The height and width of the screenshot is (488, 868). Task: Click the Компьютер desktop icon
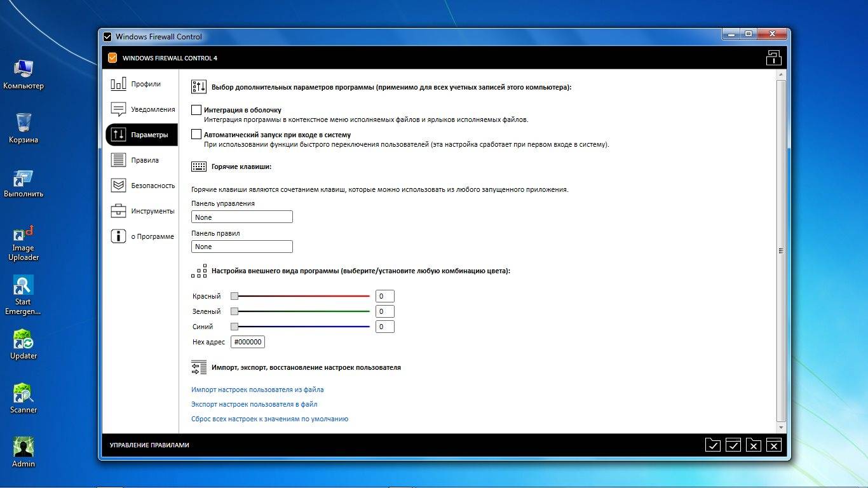tap(24, 74)
